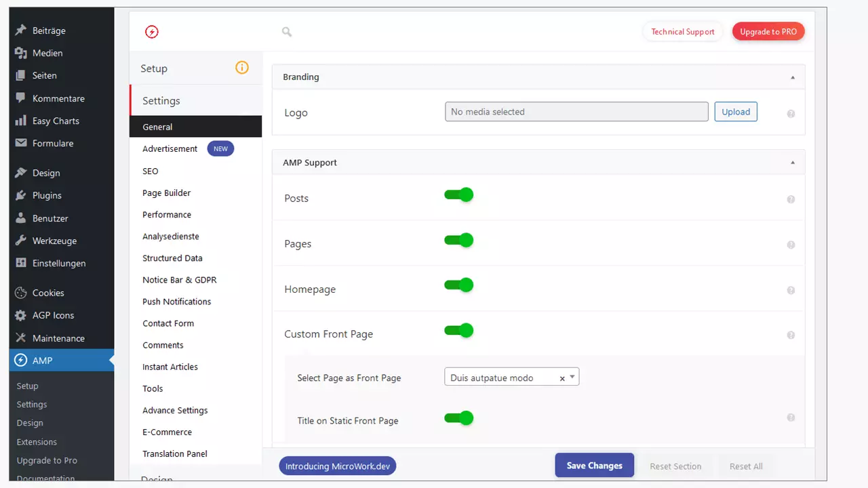Click the Formulare envelope icon

coord(21,143)
